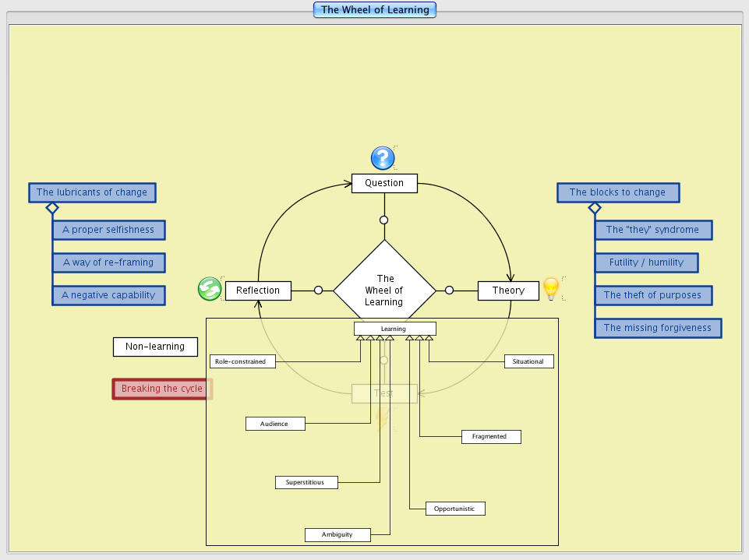
Task: Select The Wheel of Learning title tab
Action: (x=375, y=10)
